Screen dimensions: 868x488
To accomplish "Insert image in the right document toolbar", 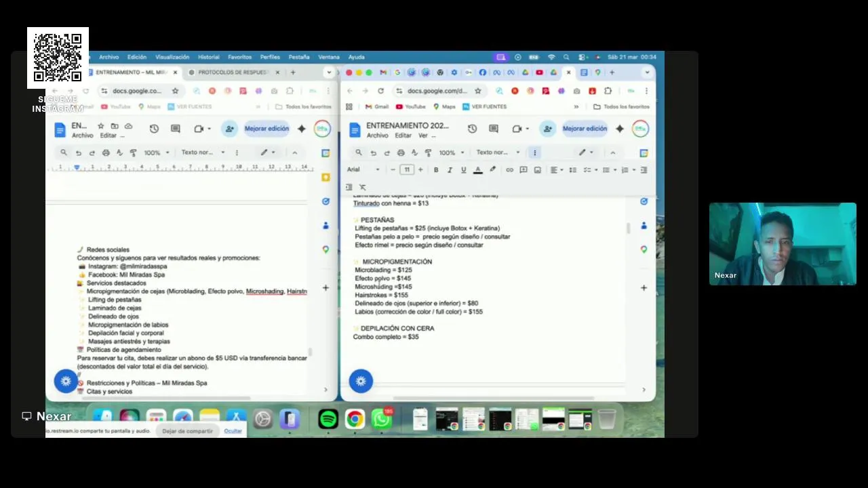I will [537, 170].
